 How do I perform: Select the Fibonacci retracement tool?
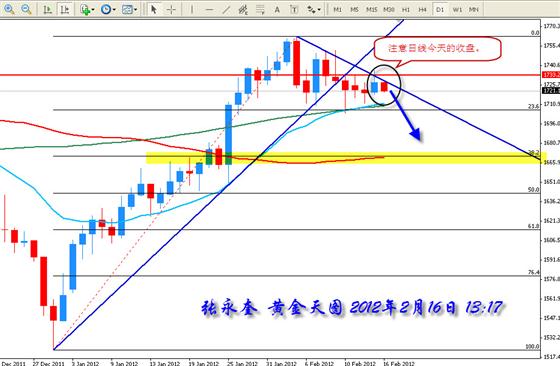260,10
